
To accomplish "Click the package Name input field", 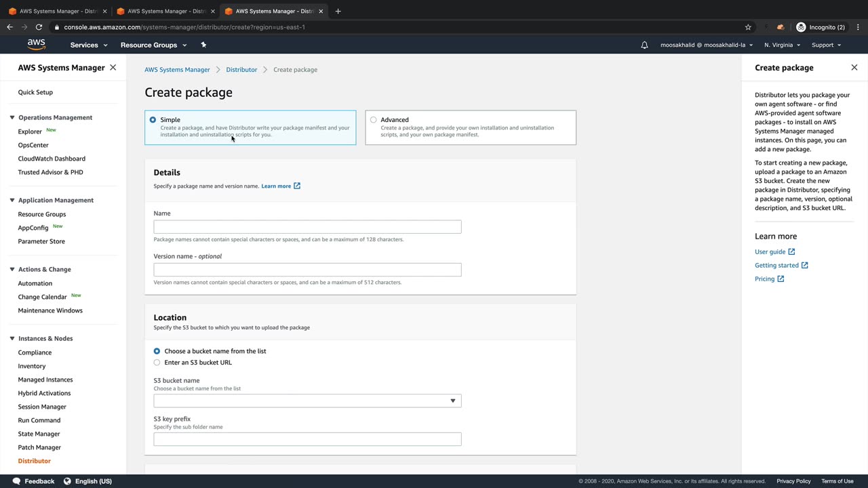I will (x=307, y=227).
